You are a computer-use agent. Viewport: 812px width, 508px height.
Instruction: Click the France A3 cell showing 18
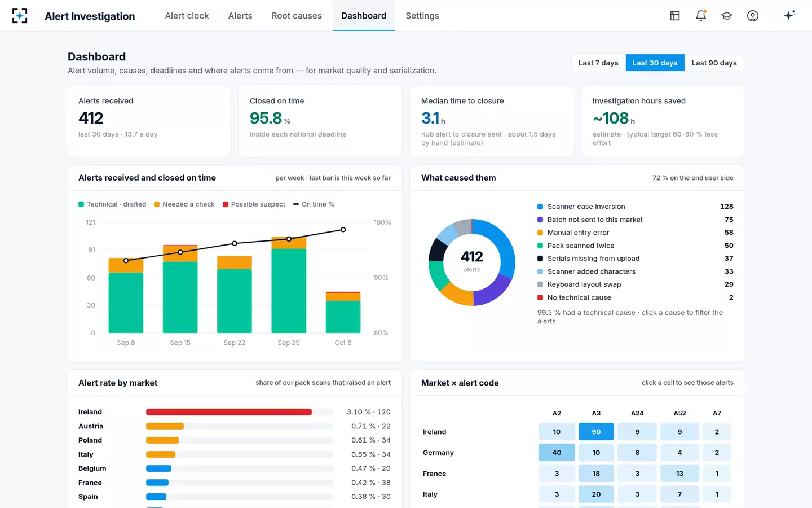pyautogui.click(x=596, y=474)
